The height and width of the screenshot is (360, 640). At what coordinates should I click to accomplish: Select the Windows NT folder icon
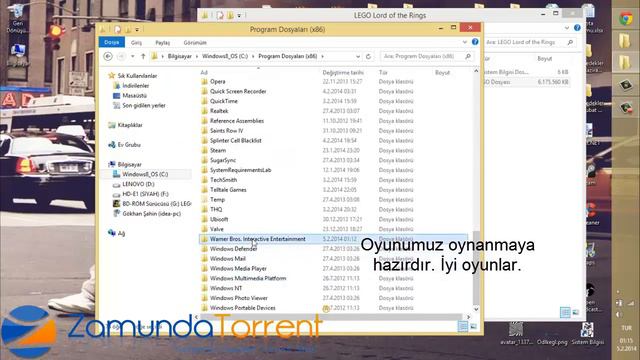pyautogui.click(x=204, y=288)
